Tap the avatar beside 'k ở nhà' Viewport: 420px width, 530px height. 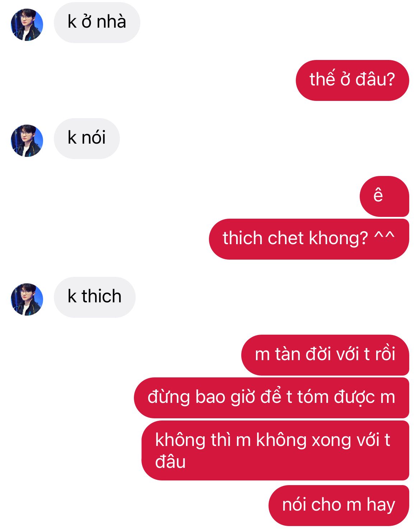(x=27, y=25)
